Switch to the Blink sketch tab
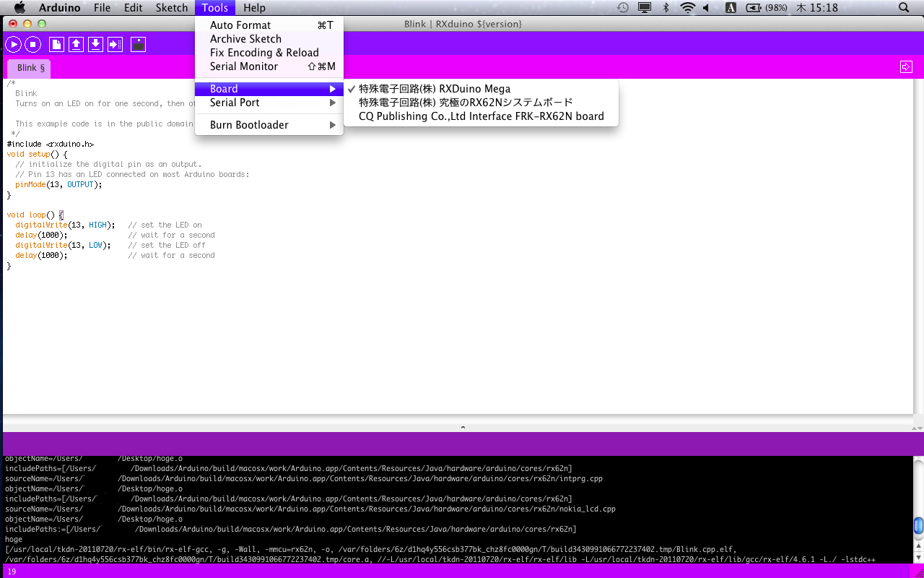 pyautogui.click(x=30, y=68)
